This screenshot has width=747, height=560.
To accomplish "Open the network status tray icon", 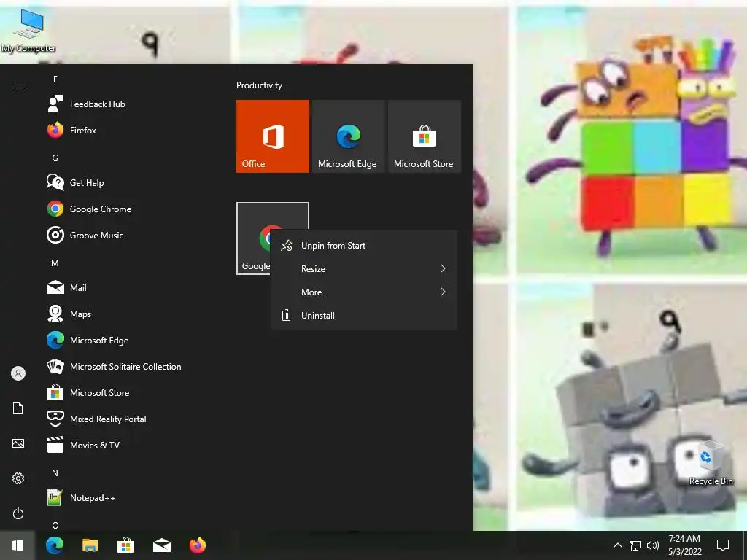I will (x=635, y=545).
